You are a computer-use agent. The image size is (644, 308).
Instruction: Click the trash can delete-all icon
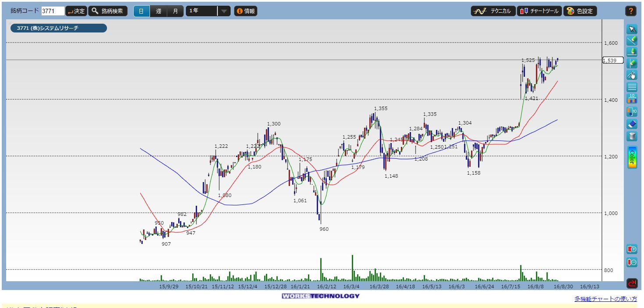point(632,136)
